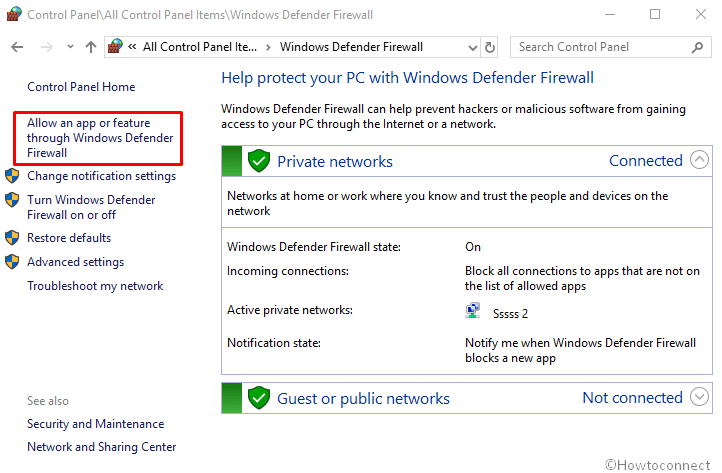Expand the Guest or public networks section
Image resolution: width=722 pixels, height=473 pixels.
click(x=699, y=397)
